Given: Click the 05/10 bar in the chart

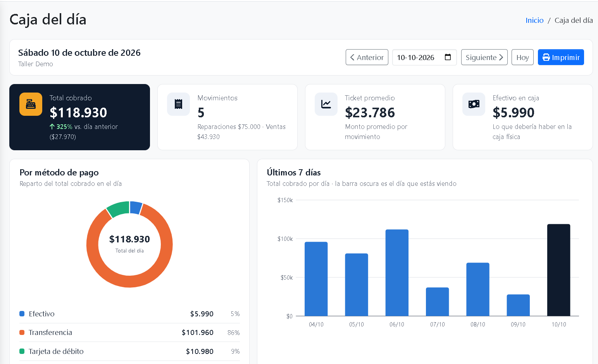Looking at the screenshot, I should 357,285.
